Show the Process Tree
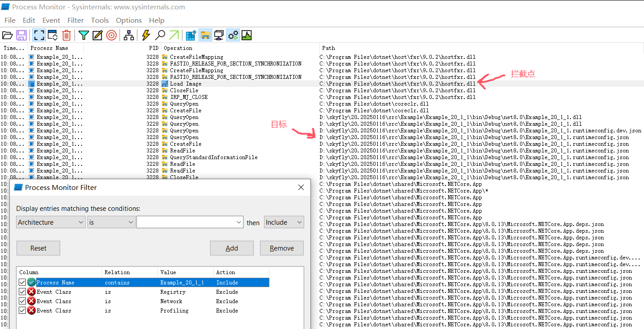 [x=129, y=35]
